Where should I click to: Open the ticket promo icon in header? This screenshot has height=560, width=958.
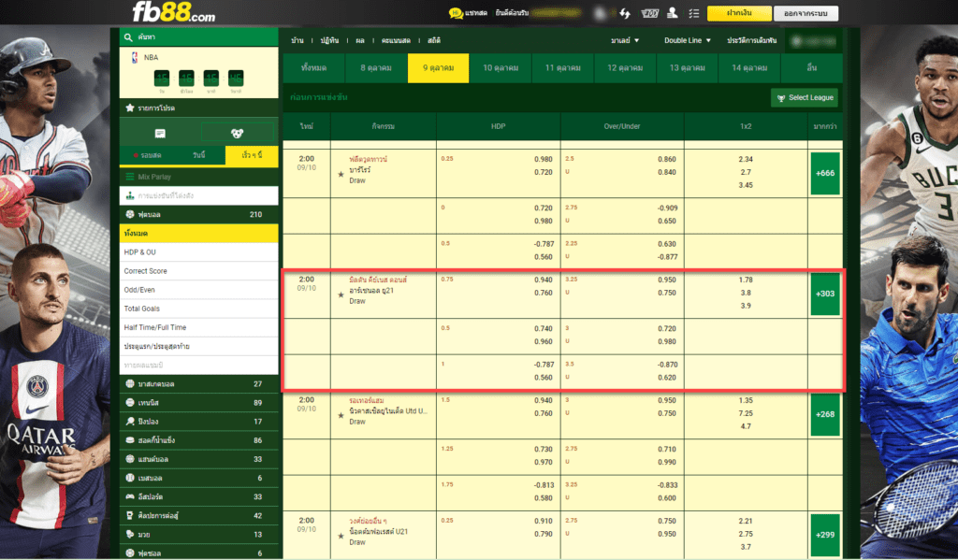649,13
